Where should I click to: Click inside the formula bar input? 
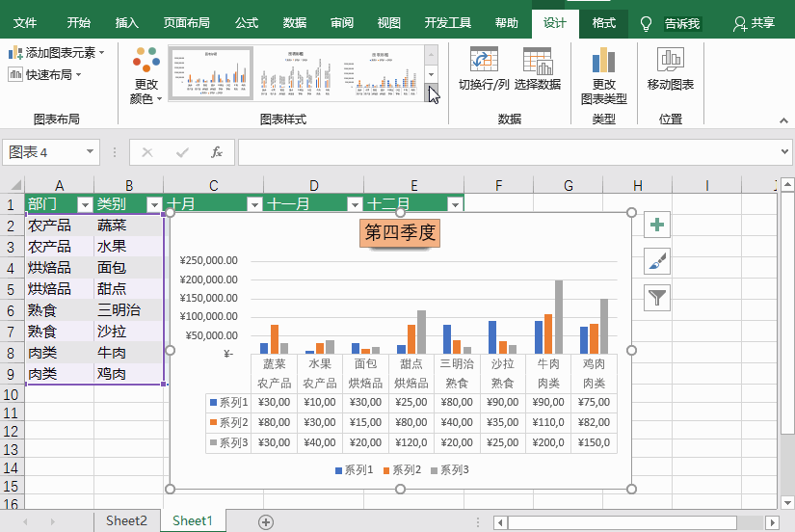509,152
